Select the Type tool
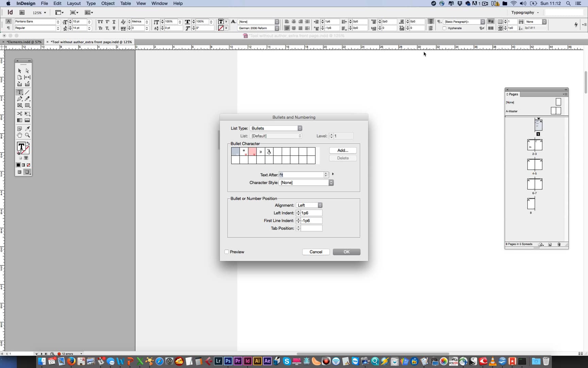 19,92
